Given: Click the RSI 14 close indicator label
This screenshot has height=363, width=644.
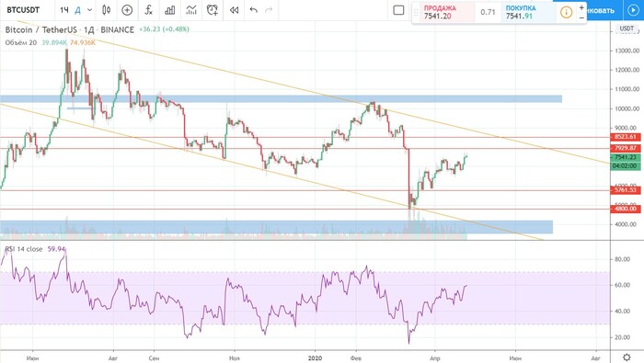Looking at the screenshot, I should (x=23, y=249).
